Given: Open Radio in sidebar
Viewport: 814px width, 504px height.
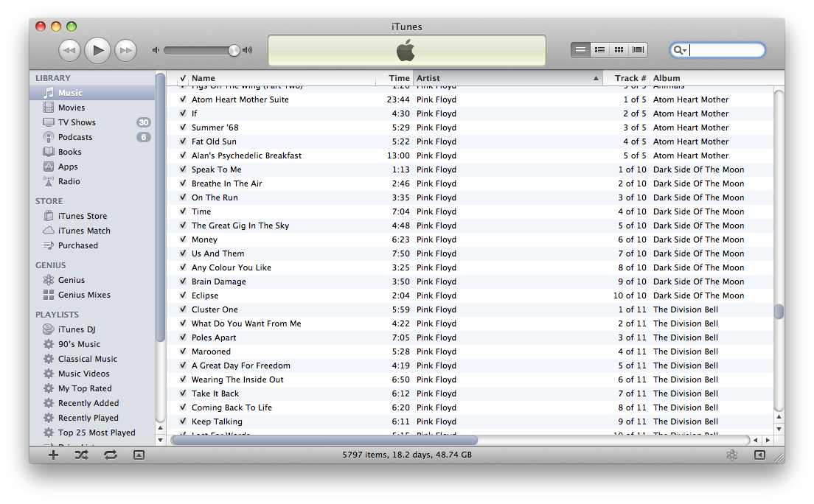Looking at the screenshot, I should pyautogui.click(x=92, y=181).
